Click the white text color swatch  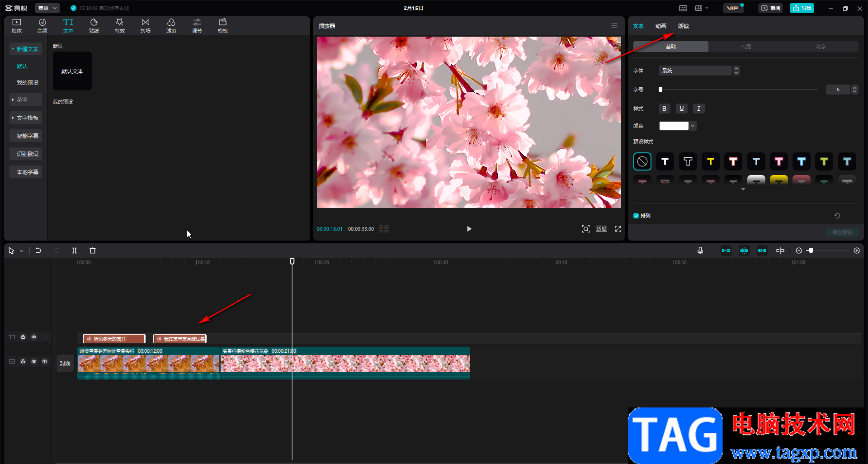674,126
